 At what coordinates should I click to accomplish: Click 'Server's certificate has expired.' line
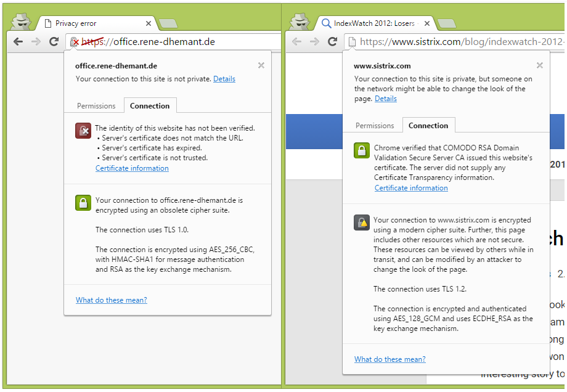[x=152, y=148]
